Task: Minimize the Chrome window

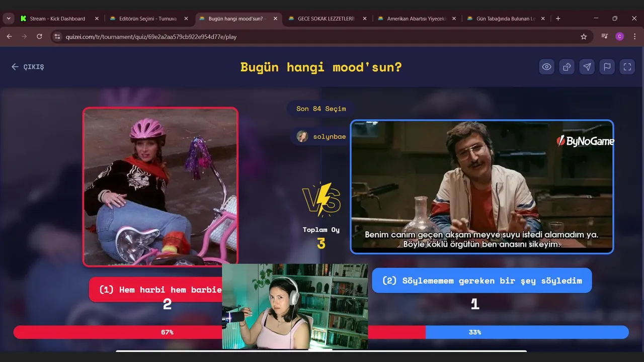Action: tap(596, 19)
